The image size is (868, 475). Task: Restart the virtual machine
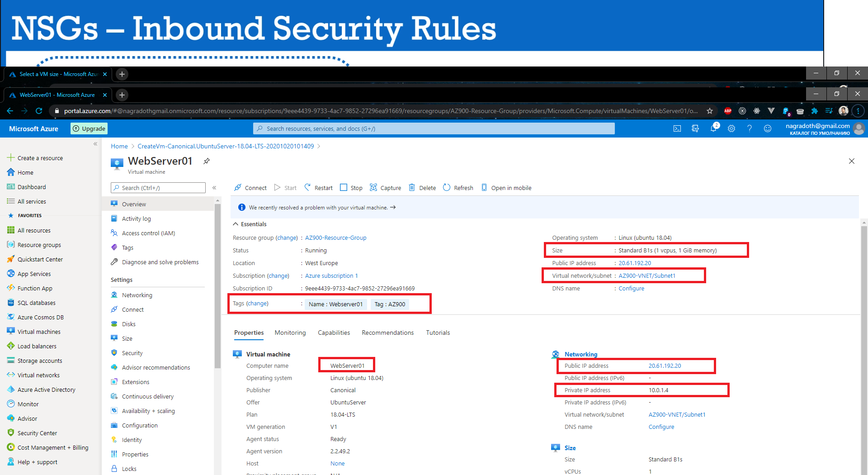pos(318,188)
